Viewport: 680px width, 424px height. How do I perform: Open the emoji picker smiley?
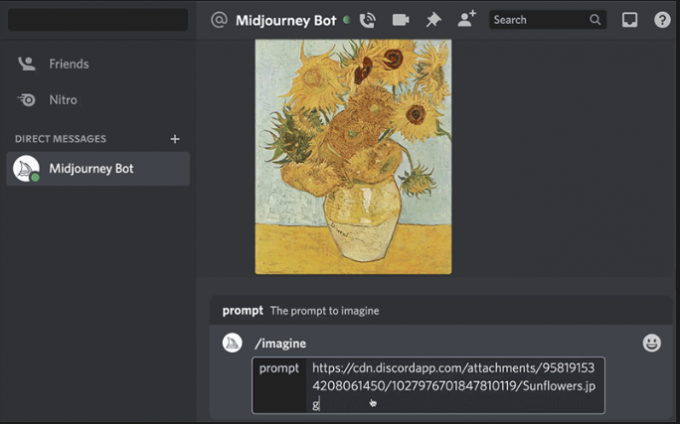point(651,343)
